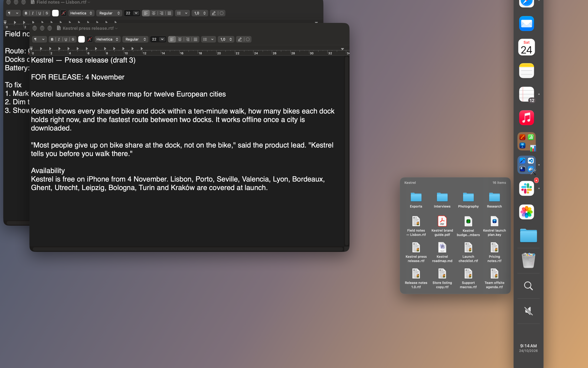Toggle underline in Kestrel press release toolbar
Image resolution: width=588 pixels, height=368 pixels.
tap(66, 39)
